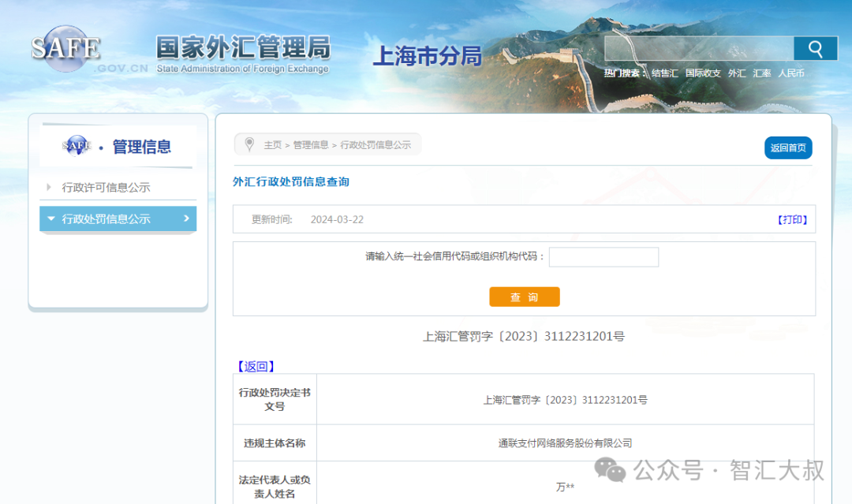Click the SAFE globe logo in header
The width and height of the screenshot is (852, 504).
coord(65,49)
